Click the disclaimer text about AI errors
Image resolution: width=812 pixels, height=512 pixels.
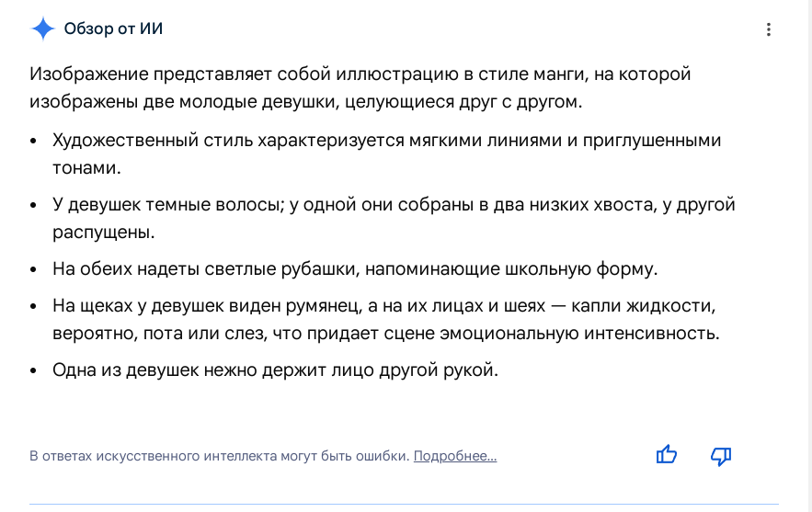(x=219, y=456)
